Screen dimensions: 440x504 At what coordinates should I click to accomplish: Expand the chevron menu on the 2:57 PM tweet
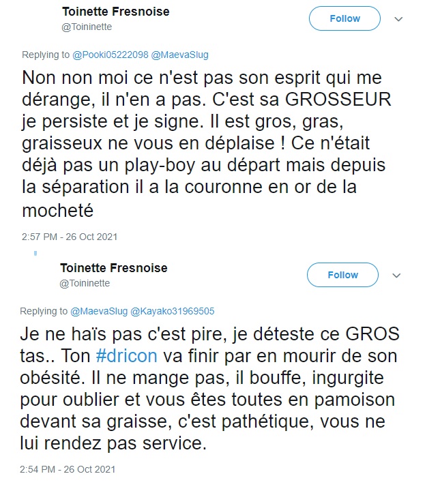[x=399, y=20]
